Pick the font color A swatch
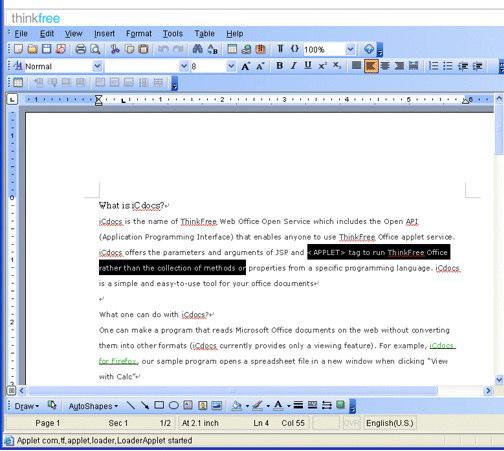This screenshot has height=451, width=504. [278, 405]
